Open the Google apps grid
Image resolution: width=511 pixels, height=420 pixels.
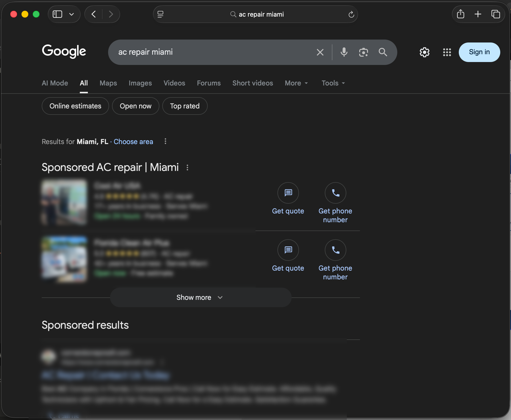click(x=447, y=52)
